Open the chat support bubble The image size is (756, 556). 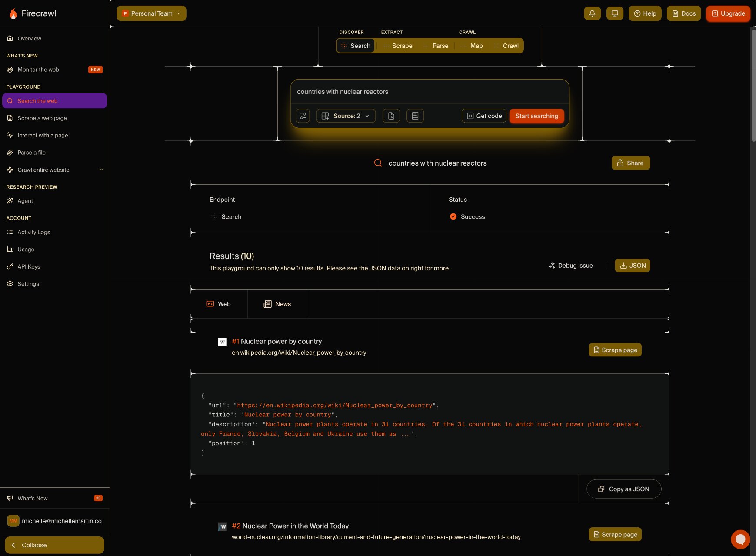tap(740, 539)
